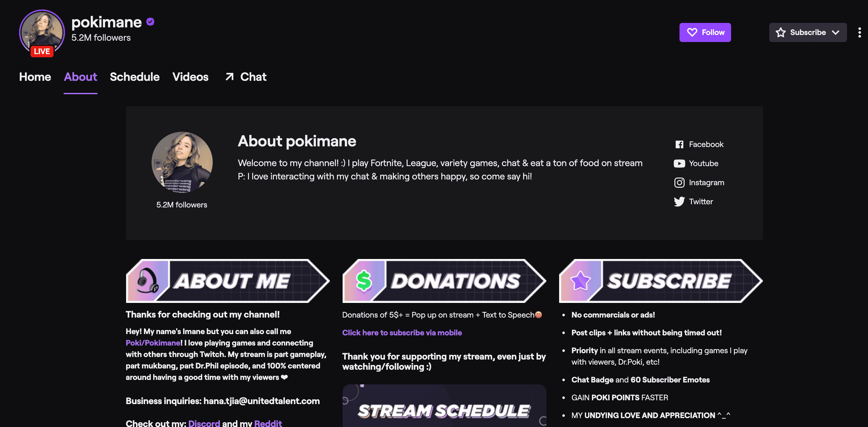Click the DONATIONS banner image

pyautogui.click(x=444, y=281)
